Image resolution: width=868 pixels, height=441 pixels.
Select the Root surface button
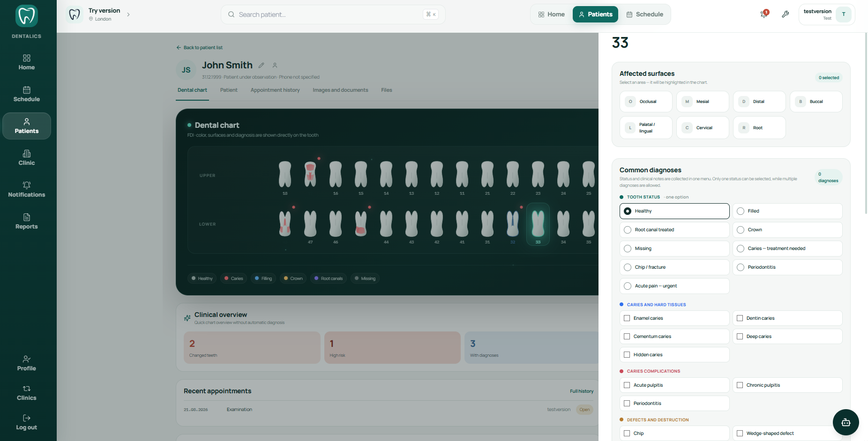click(759, 128)
